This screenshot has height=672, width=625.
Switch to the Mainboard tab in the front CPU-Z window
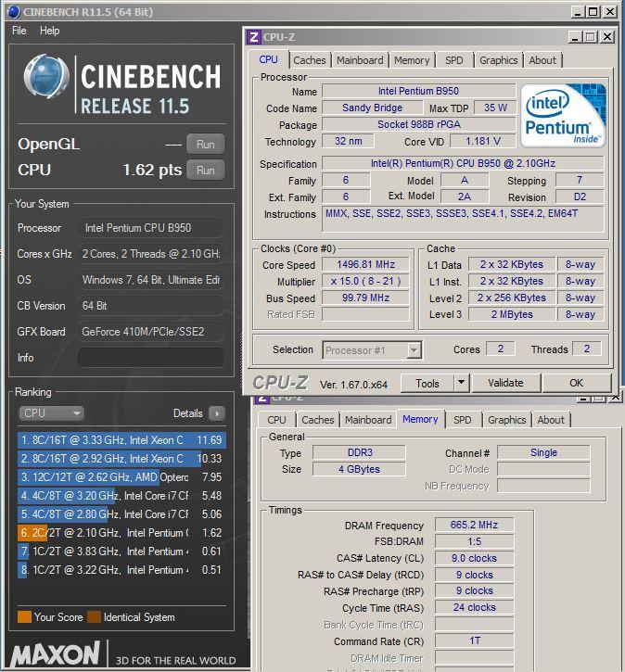(x=360, y=60)
